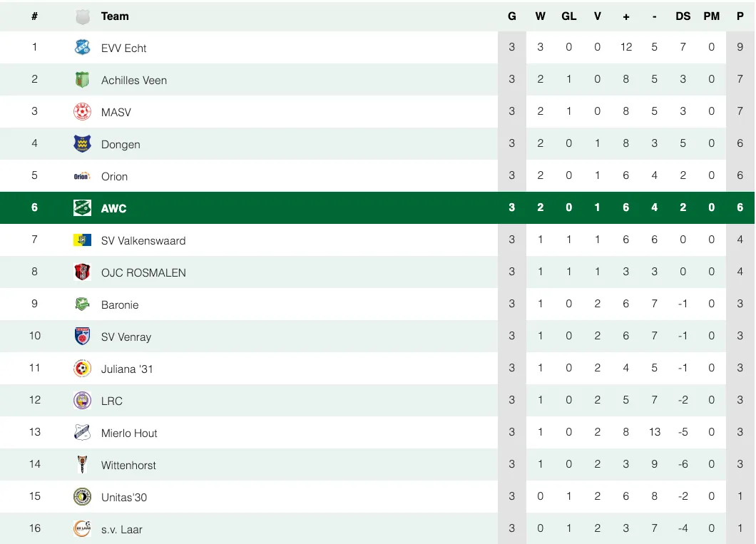Click the Team column header
Image resolution: width=756 pixels, height=544 pixels.
click(115, 16)
